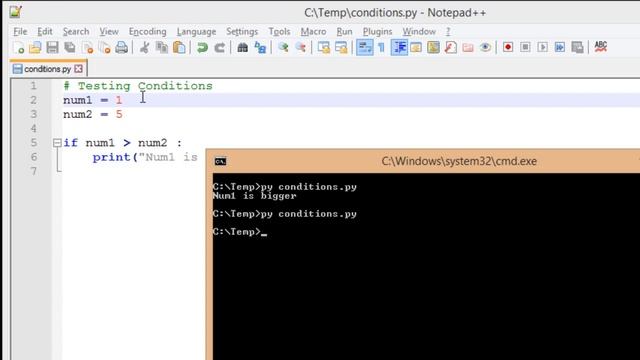Zoom in with the magnifier plus icon

pyautogui.click(x=283, y=47)
